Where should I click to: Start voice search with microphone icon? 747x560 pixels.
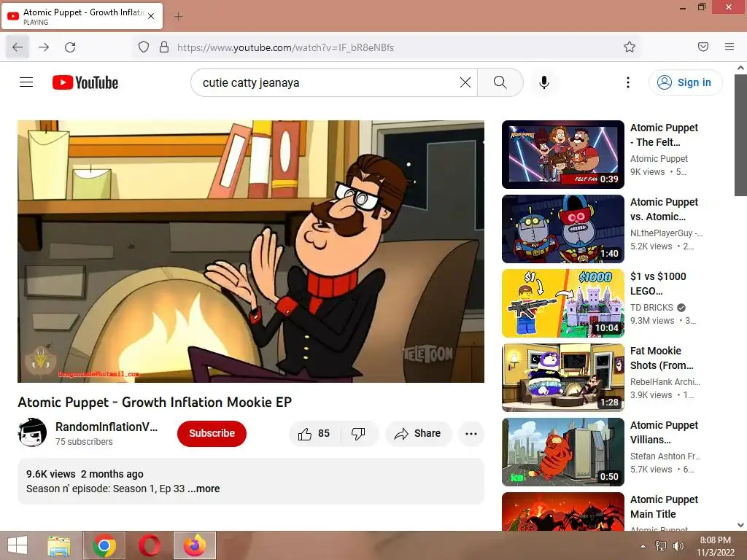(x=543, y=82)
